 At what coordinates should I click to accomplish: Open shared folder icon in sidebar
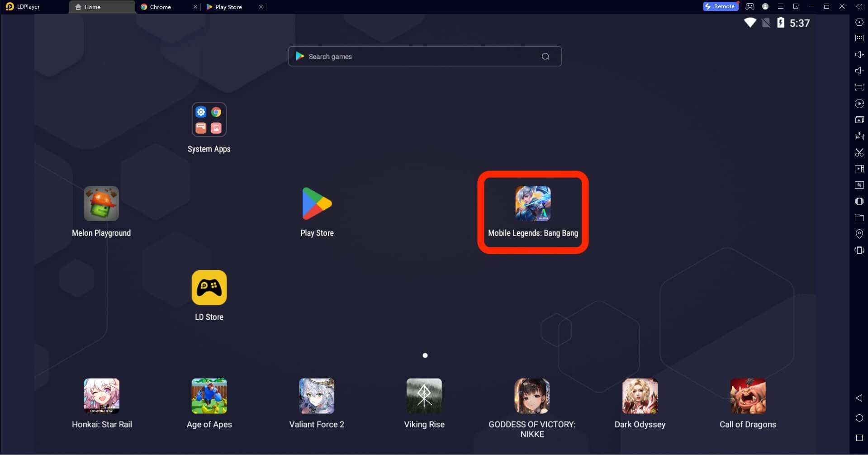(859, 218)
